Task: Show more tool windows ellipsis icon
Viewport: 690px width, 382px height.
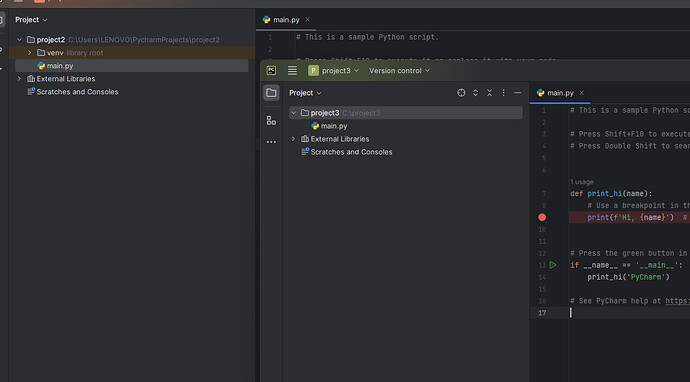Action: [271, 142]
